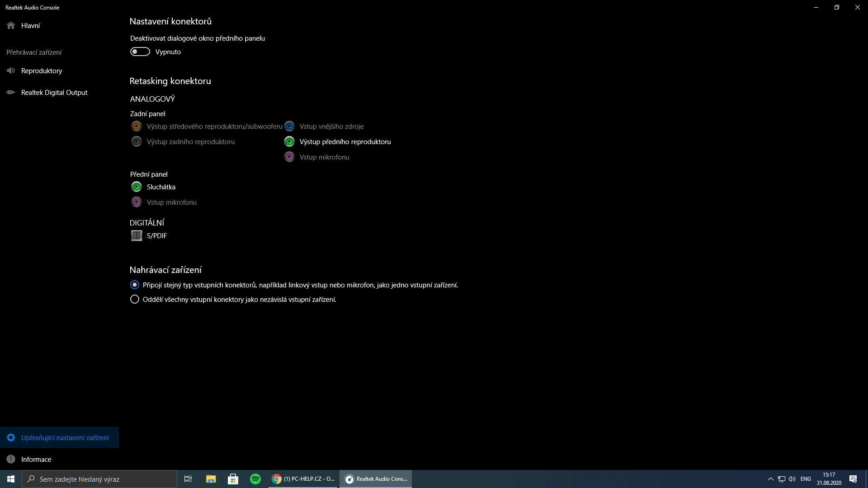Open the Reproduktory playback device

click(42, 71)
